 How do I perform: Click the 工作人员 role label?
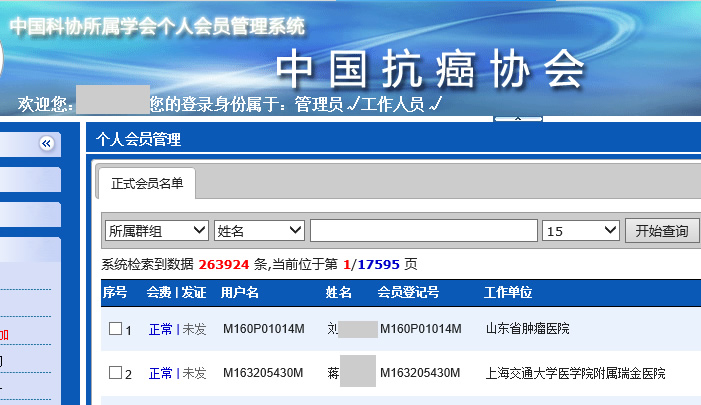tap(393, 105)
